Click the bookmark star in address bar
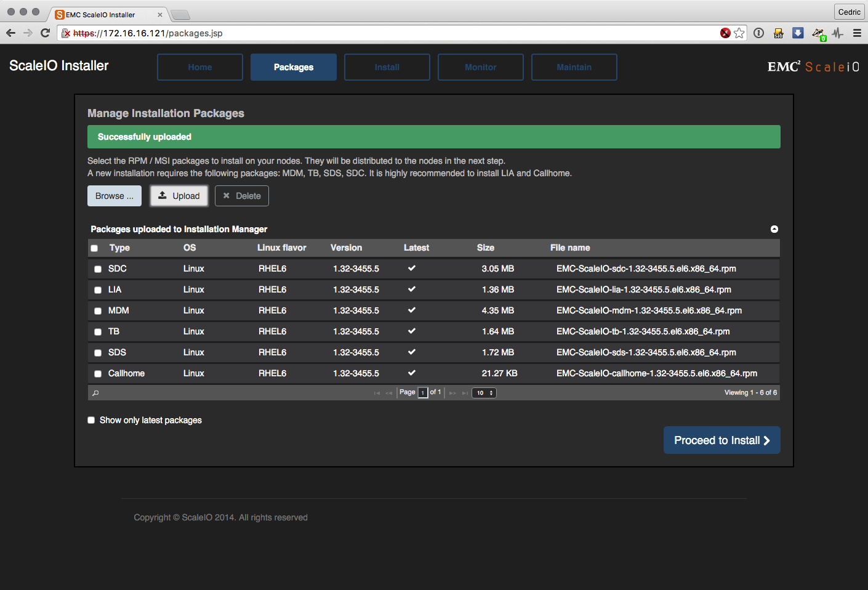868x590 pixels. click(x=739, y=33)
